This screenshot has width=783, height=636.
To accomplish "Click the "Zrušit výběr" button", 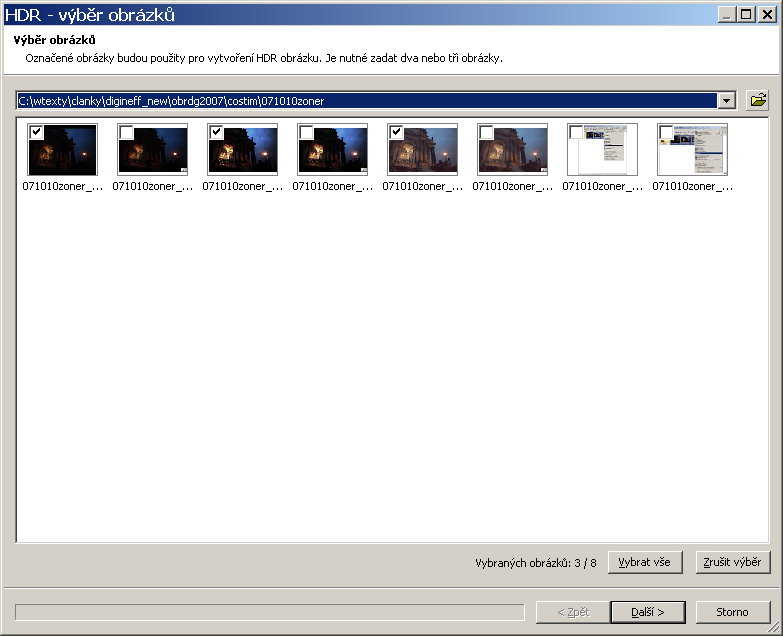I will pyautogui.click(x=733, y=563).
